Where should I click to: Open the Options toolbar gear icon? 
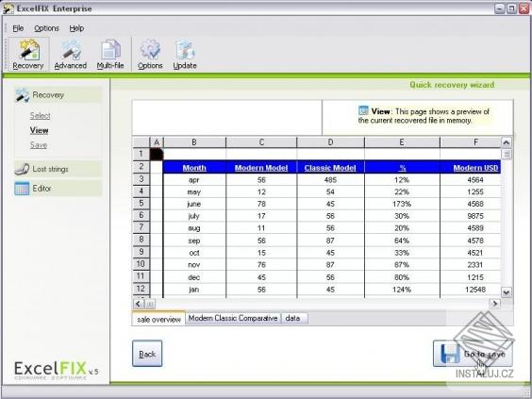click(x=150, y=55)
